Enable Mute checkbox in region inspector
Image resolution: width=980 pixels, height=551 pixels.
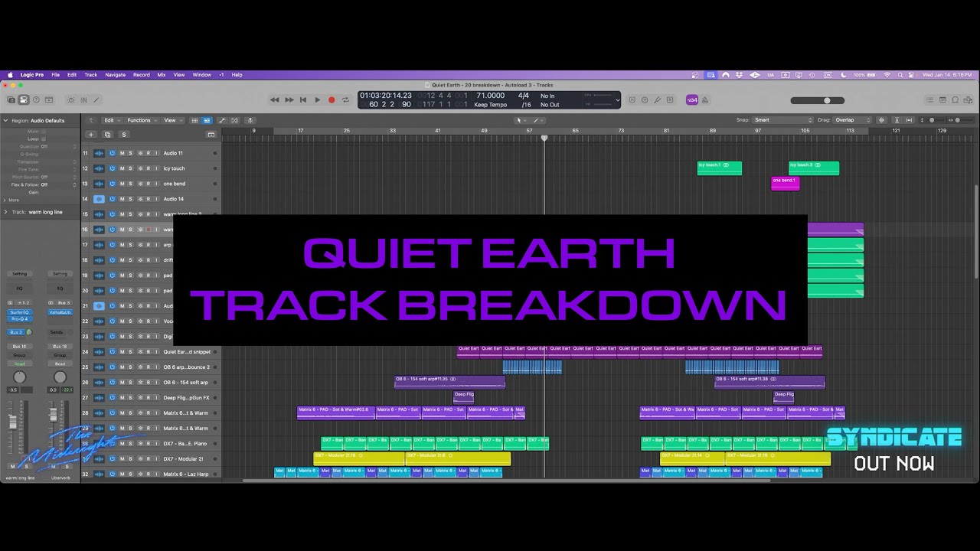click(x=44, y=132)
